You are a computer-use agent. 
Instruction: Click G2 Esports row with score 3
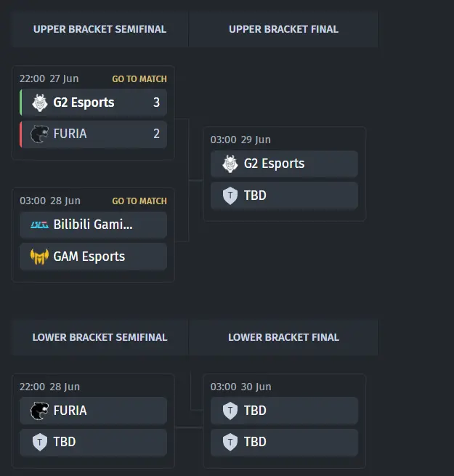tap(93, 102)
